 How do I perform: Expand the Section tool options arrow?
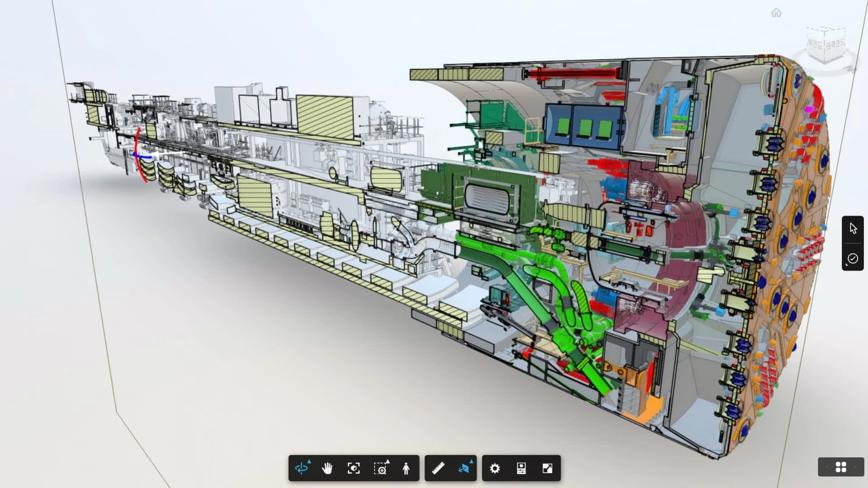471,461
